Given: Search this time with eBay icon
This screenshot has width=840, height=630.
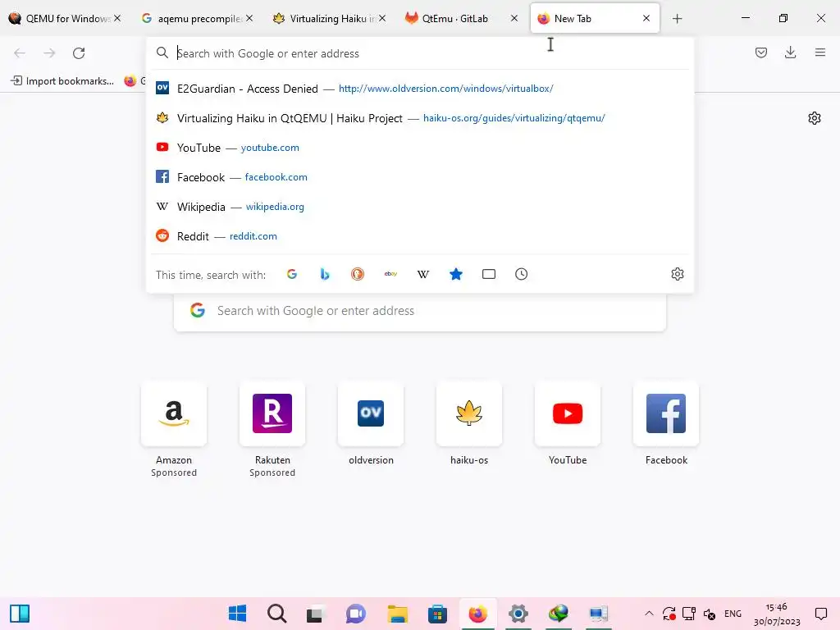Looking at the screenshot, I should point(390,274).
